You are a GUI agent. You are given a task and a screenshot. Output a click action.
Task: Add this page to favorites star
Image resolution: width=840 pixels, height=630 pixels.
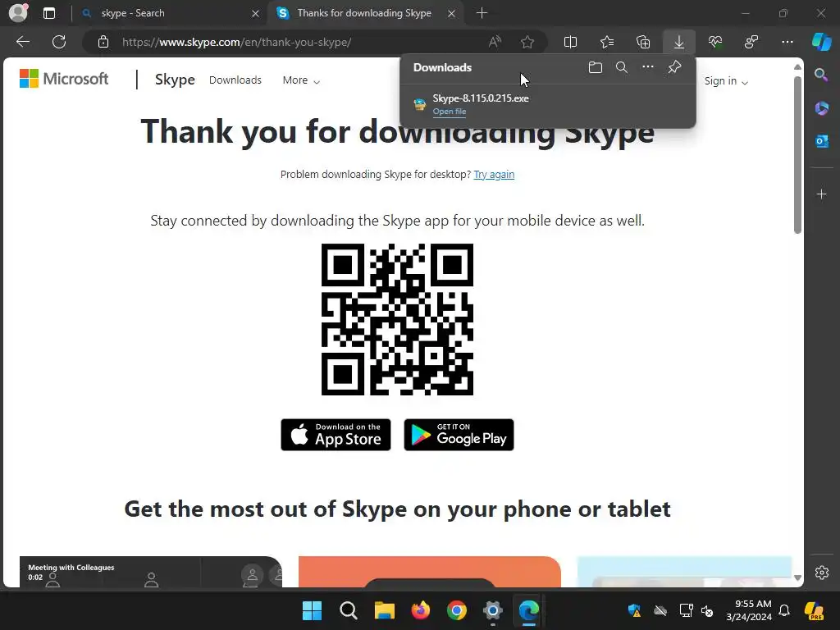(527, 42)
